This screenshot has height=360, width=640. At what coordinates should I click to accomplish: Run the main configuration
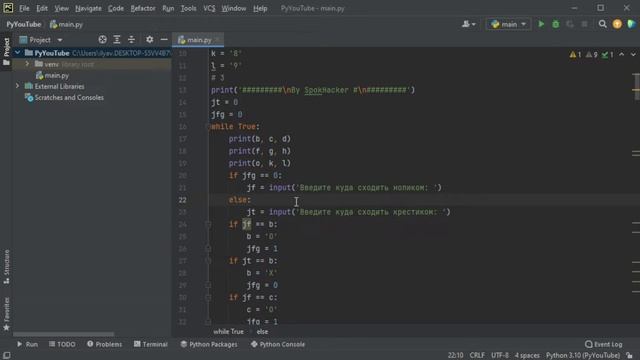point(541,24)
